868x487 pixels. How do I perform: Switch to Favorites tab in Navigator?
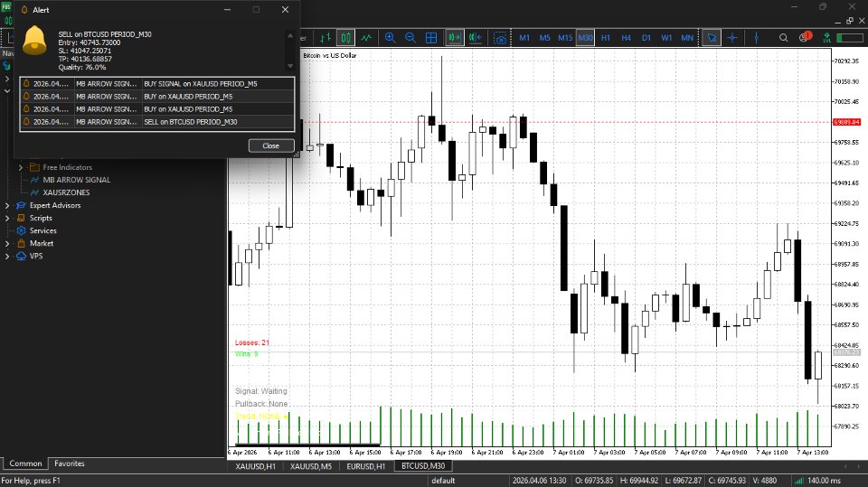click(70, 464)
